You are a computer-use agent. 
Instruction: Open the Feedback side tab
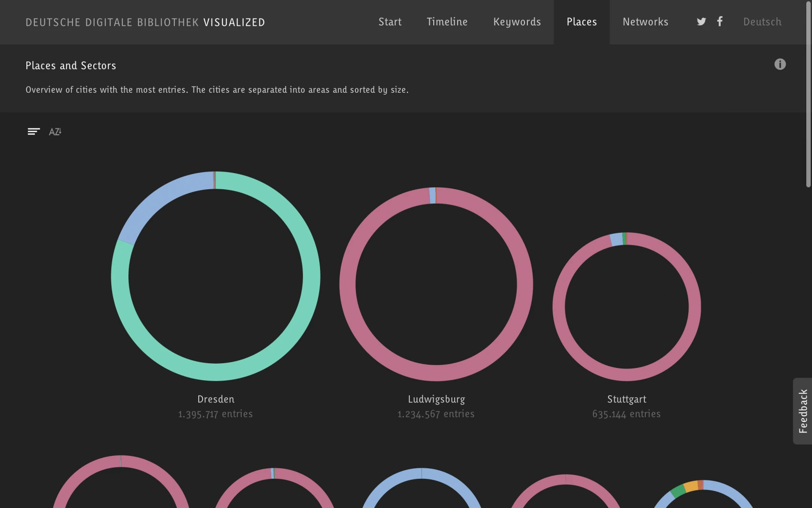tap(802, 411)
